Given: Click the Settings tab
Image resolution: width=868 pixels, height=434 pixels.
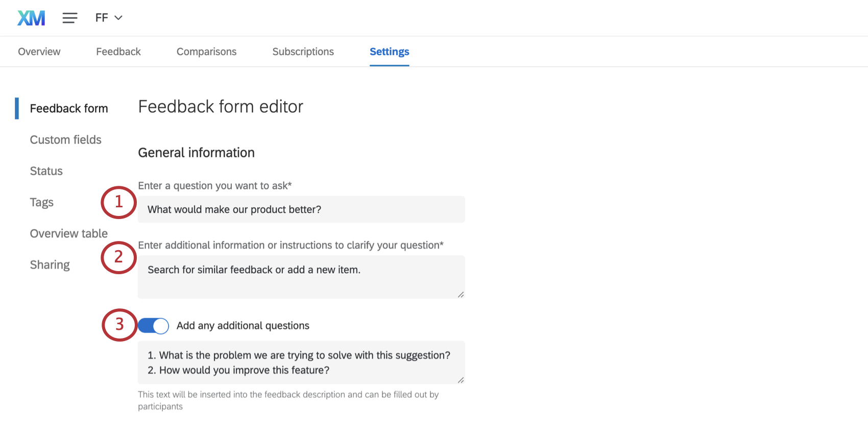Looking at the screenshot, I should [x=389, y=52].
